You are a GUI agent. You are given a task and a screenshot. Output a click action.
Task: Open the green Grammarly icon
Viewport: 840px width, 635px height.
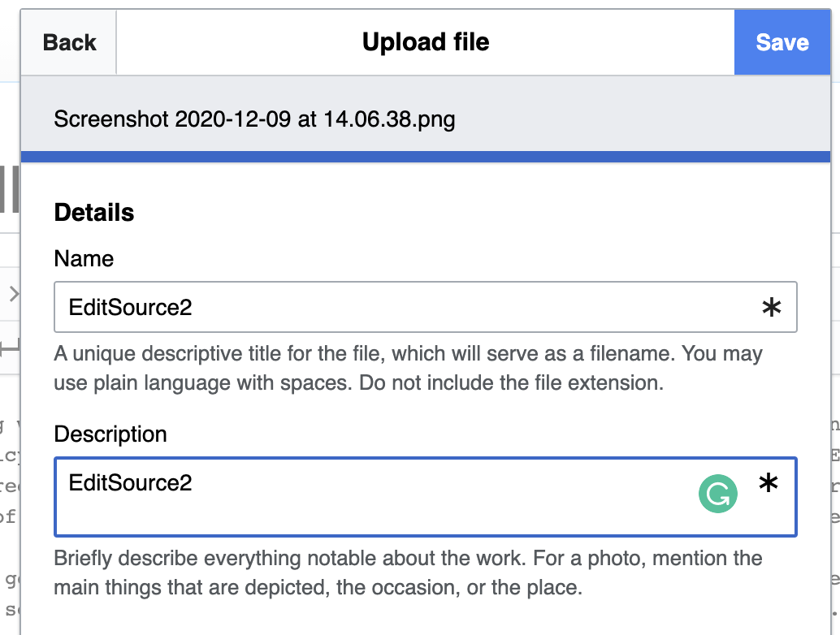tap(717, 493)
